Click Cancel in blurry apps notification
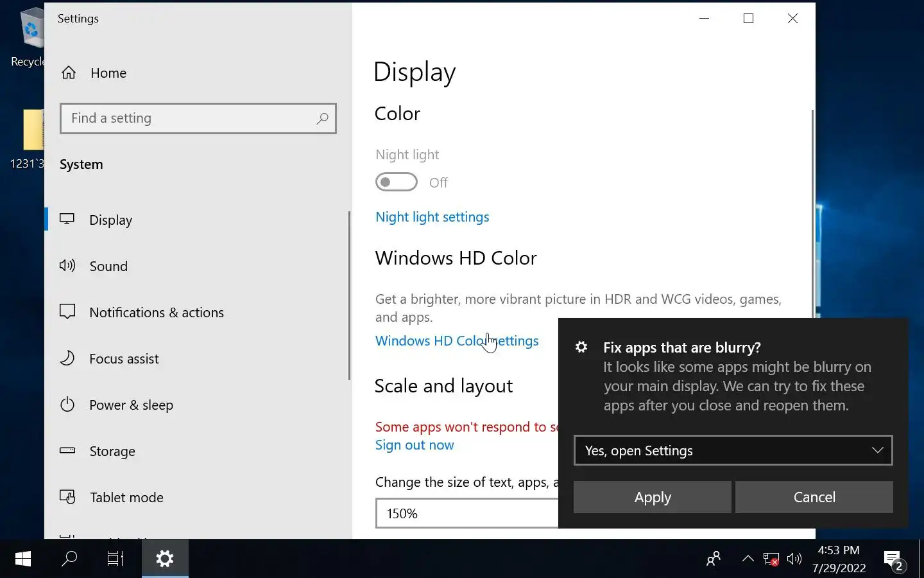 (814, 497)
